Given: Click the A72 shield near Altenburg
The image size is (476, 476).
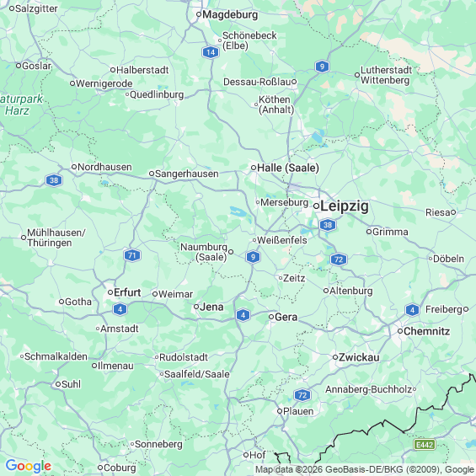Looking at the screenshot, I should pyautogui.click(x=339, y=259).
